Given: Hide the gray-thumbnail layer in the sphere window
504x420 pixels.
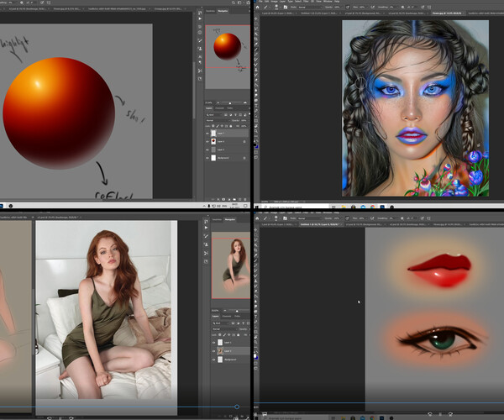Looking at the screenshot, I should [x=207, y=150].
